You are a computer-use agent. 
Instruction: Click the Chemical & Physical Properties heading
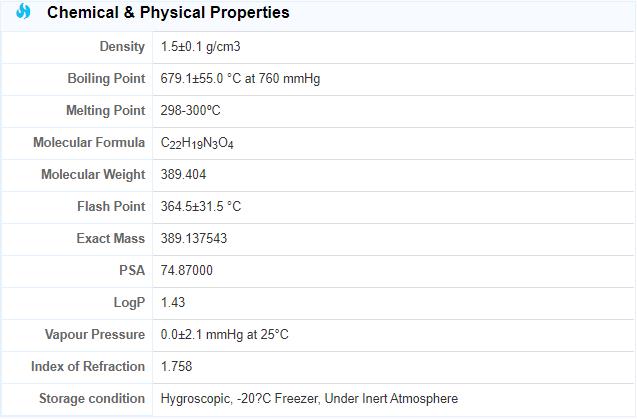pyautogui.click(x=168, y=13)
